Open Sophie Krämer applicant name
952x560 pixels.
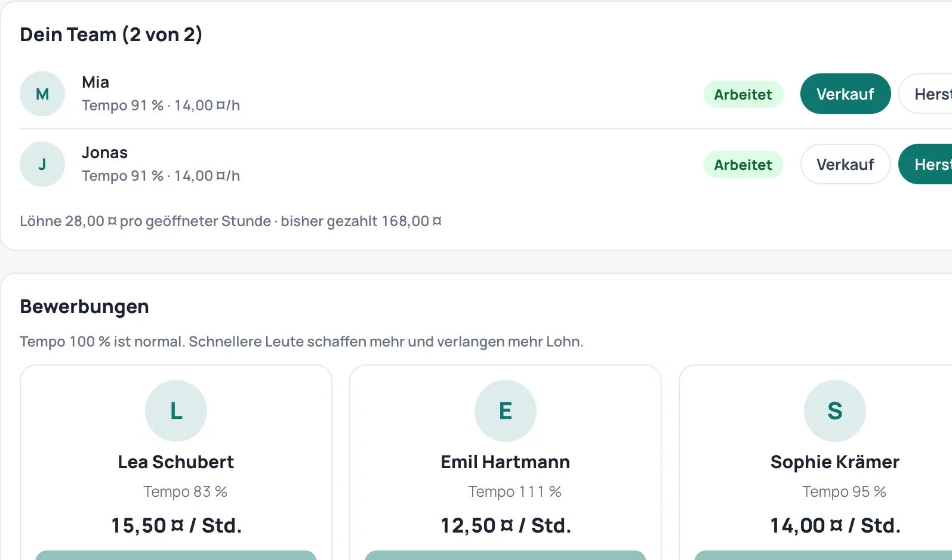(x=835, y=462)
